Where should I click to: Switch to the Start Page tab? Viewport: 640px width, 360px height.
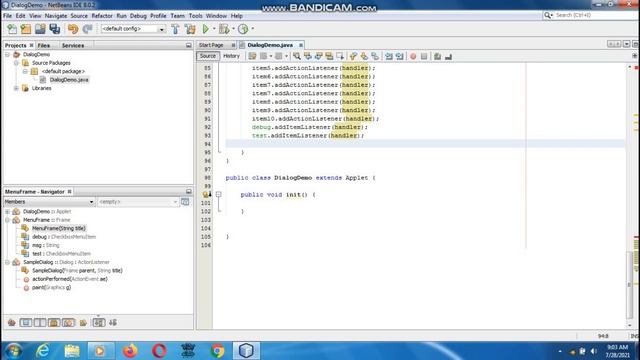(x=211, y=45)
